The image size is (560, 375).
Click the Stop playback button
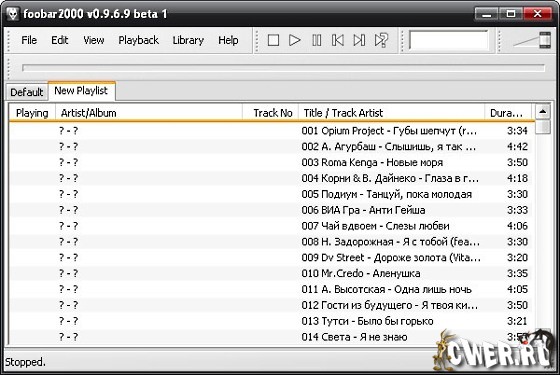tap(273, 40)
